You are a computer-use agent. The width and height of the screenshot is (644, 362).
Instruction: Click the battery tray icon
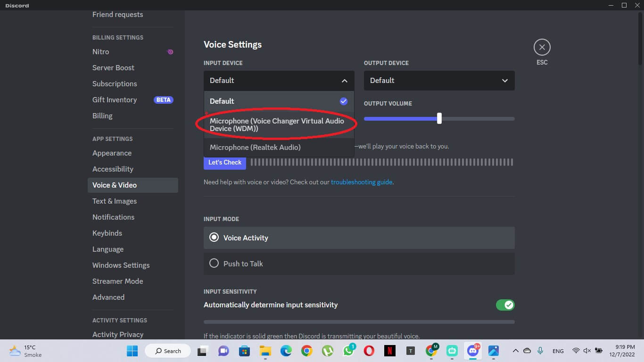tap(599, 351)
